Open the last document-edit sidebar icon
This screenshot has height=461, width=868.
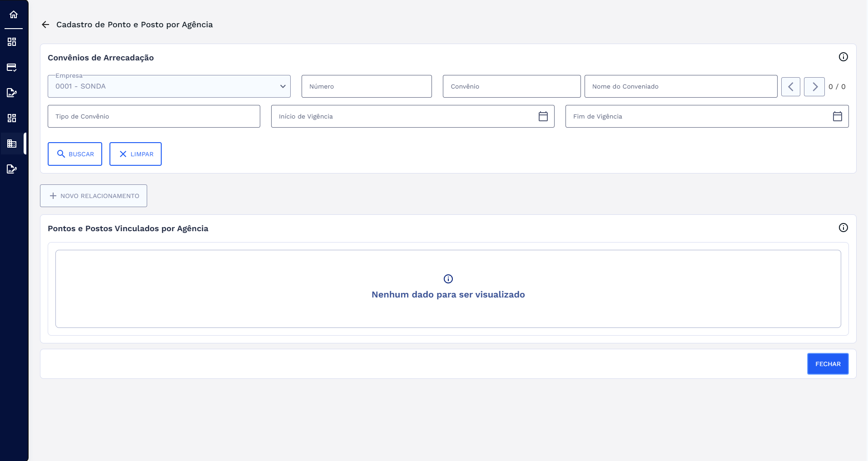pos(12,169)
